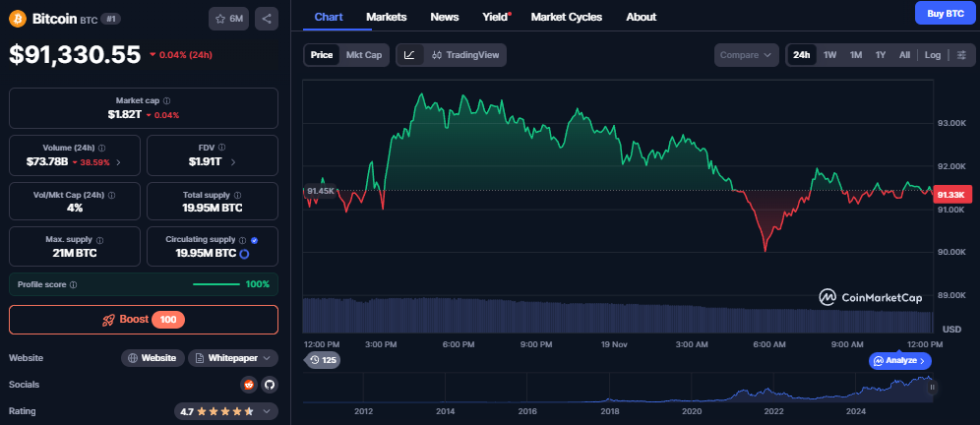Click the Circulating supply info icon
The width and height of the screenshot is (980, 425).
242,240
